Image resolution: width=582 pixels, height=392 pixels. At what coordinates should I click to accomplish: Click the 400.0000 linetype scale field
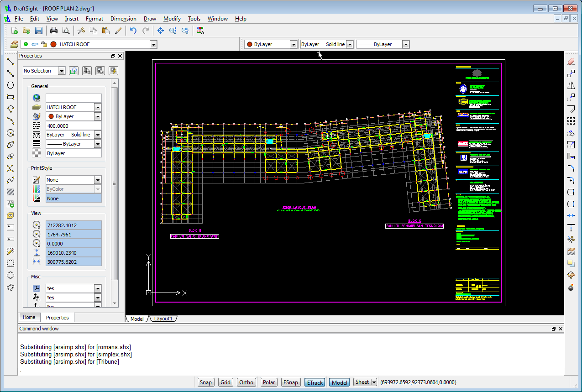pyautogui.click(x=73, y=125)
